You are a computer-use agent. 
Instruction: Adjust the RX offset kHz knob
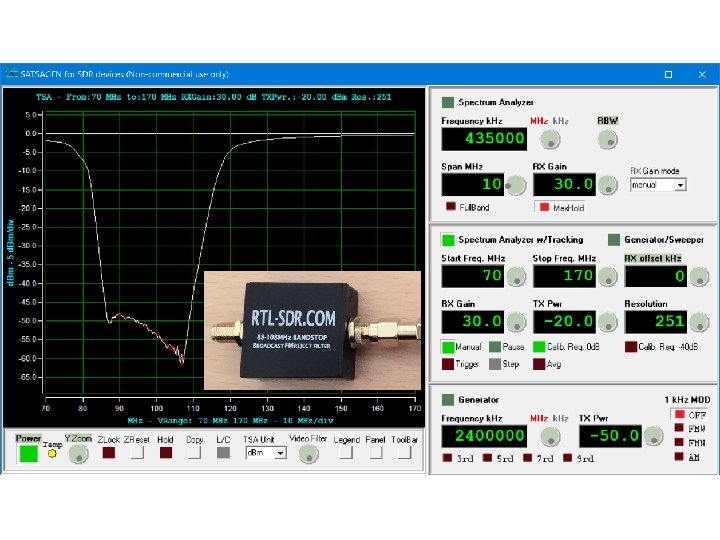(x=699, y=276)
